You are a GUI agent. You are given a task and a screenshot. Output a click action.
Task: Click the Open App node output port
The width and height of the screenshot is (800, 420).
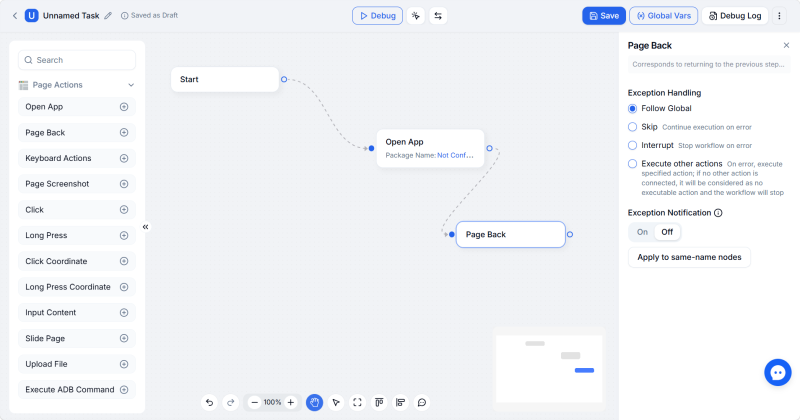(x=489, y=148)
